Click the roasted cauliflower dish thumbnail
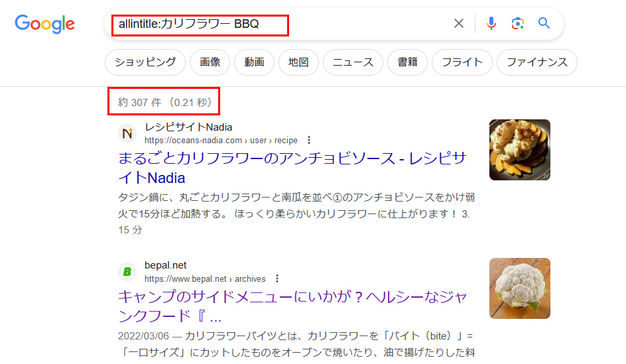 point(519,150)
